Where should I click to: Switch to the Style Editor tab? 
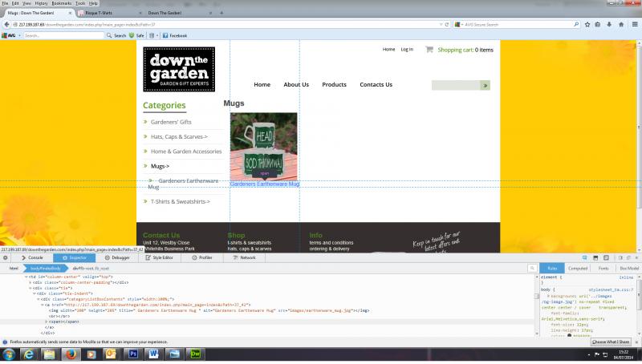pos(159,257)
